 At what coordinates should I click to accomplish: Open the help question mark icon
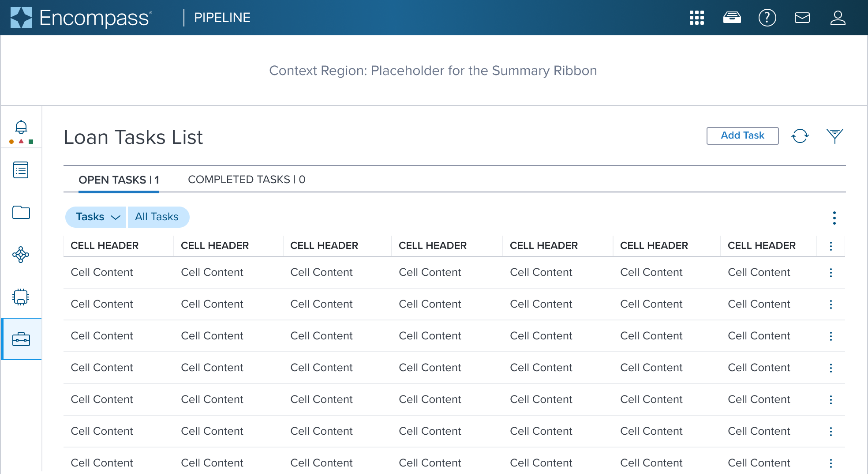(767, 18)
